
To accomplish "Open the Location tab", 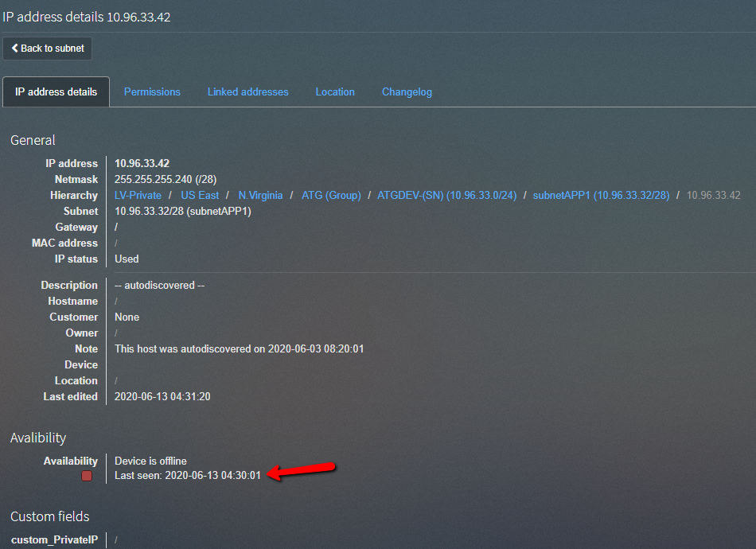I will tap(335, 91).
